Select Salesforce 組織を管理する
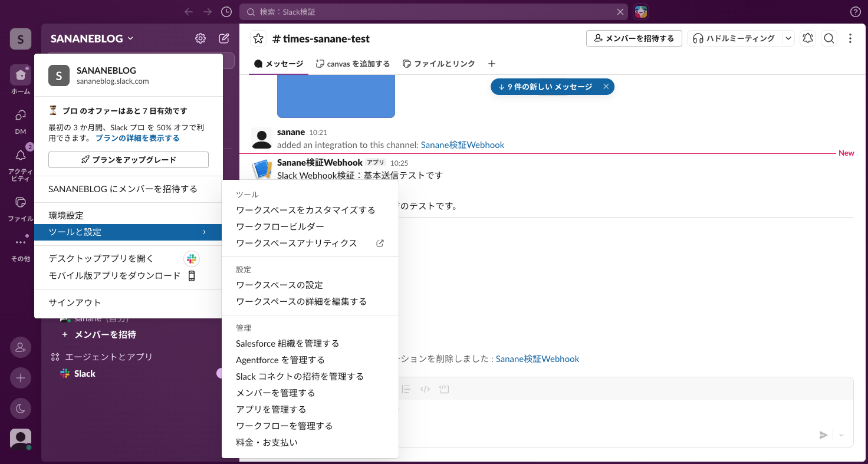Image resolution: width=868 pixels, height=464 pixels. 310,343
